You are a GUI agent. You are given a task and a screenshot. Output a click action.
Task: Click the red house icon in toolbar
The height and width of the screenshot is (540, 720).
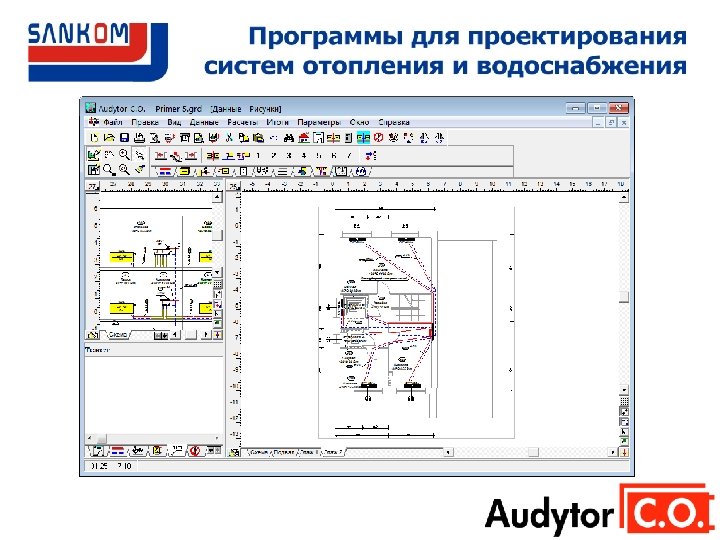[x=304, y=137]
